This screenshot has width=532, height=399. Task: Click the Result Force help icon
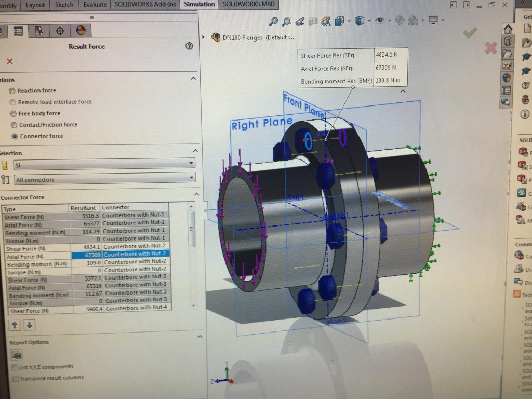[189, 46]
